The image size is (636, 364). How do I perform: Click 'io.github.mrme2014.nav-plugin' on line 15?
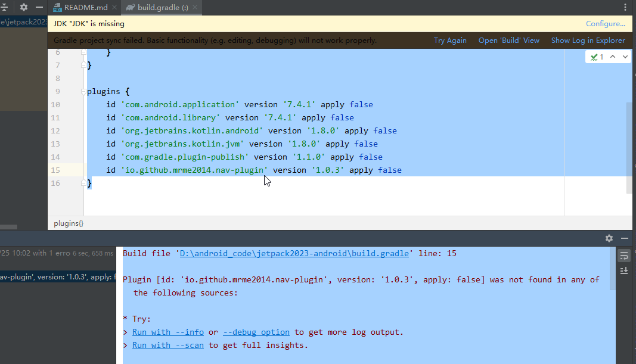(194, 170)
